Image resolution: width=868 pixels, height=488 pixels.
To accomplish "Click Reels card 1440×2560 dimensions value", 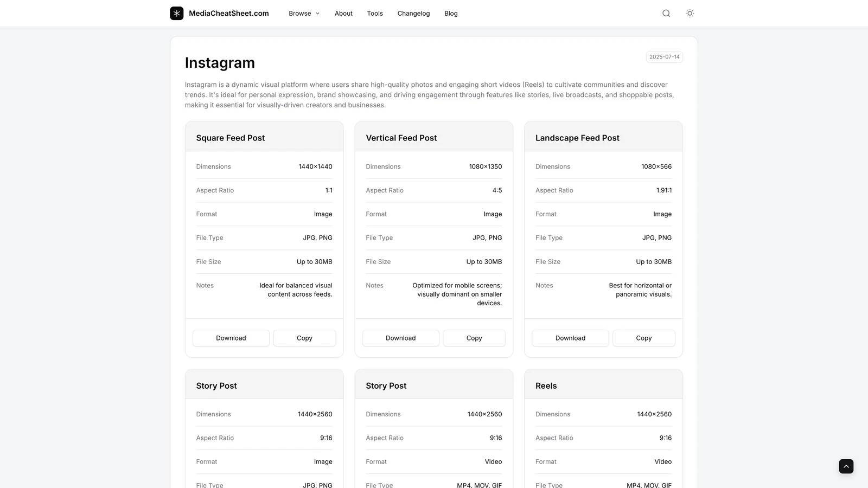I will pos(654,414).
